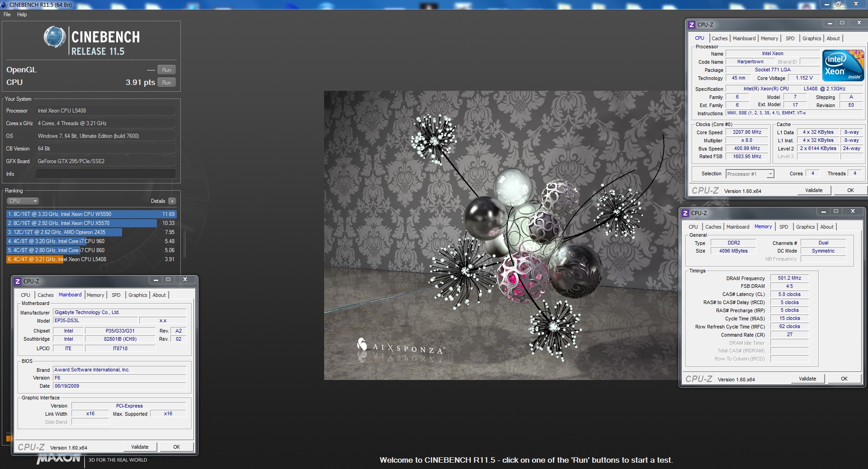Screen dimensions: 868x469
Task: Click the Core Voltage 1.152 V value
Action: click(804, 78)
